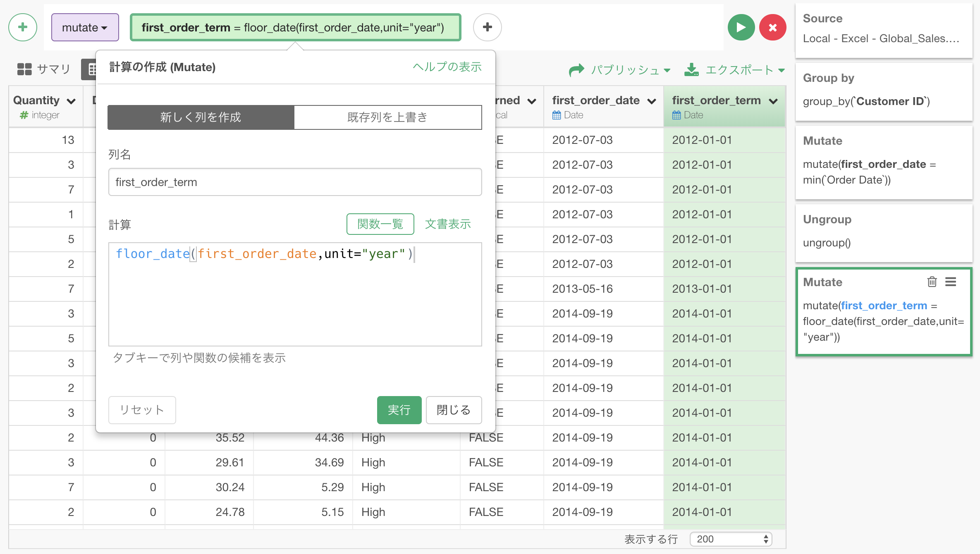Click first_order_term Date calendar icon
Viewport: 980px width, 554px height.
tap(676, 115)
